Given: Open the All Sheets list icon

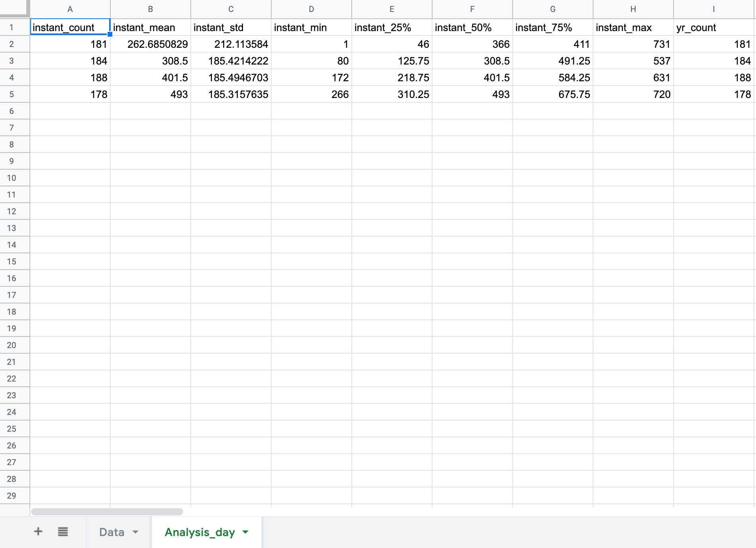Looking at the screenshot, I should click(x=63, y=532).
